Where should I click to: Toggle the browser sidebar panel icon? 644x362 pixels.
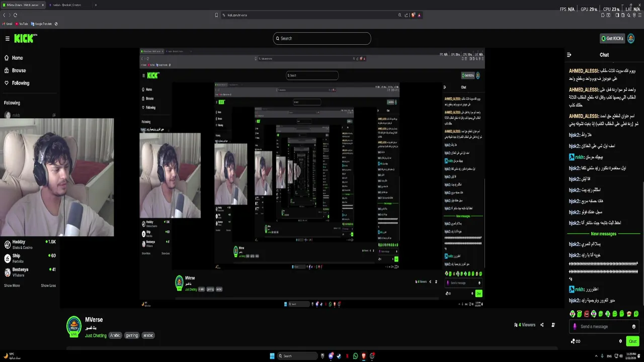coord(617,15)
